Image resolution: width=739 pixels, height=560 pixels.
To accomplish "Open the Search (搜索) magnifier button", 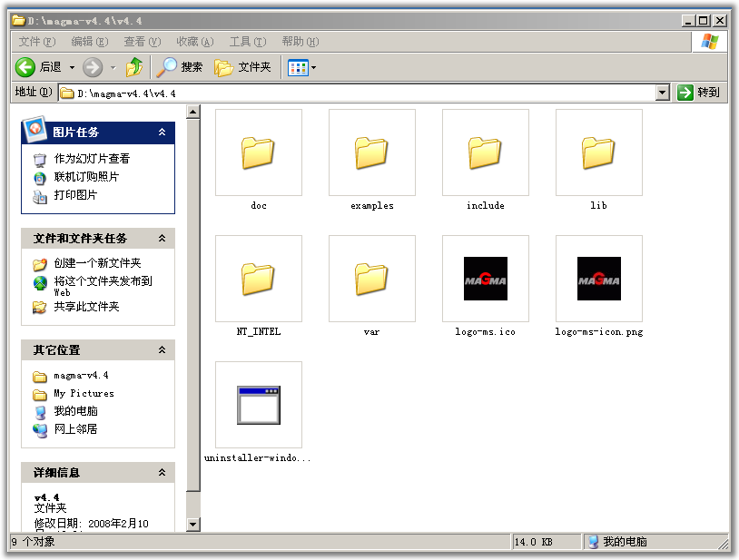I will pyautogui.click(x=180, y=67).
